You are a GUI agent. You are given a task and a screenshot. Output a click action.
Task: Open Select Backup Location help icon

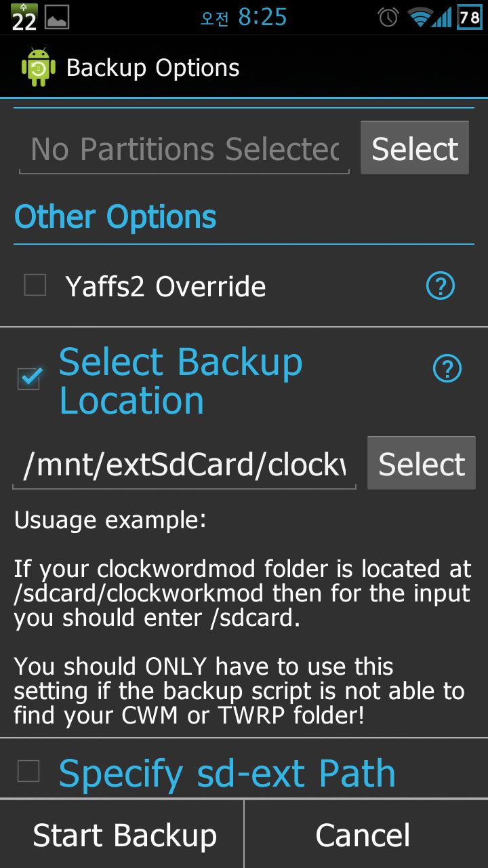pos(447,369)
